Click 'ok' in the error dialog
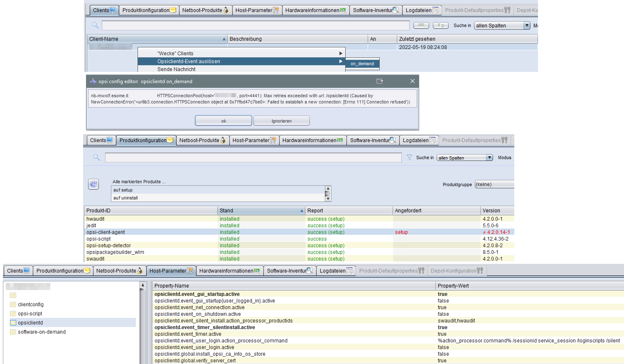 224,121
